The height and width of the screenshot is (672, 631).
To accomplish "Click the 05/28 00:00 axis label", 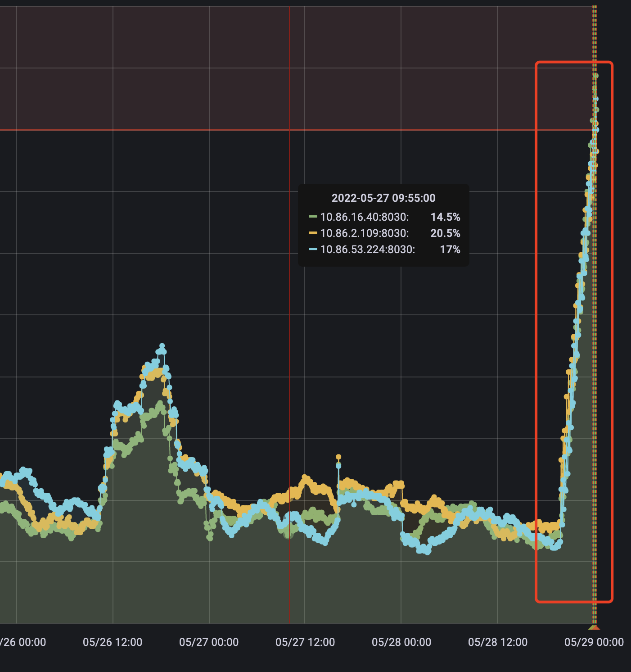I will pos(401,642).
